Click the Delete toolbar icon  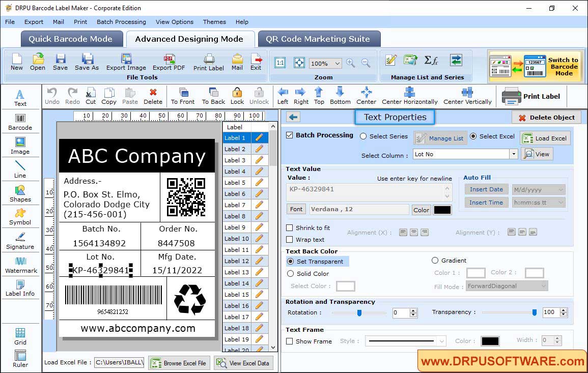coord(153,96)
